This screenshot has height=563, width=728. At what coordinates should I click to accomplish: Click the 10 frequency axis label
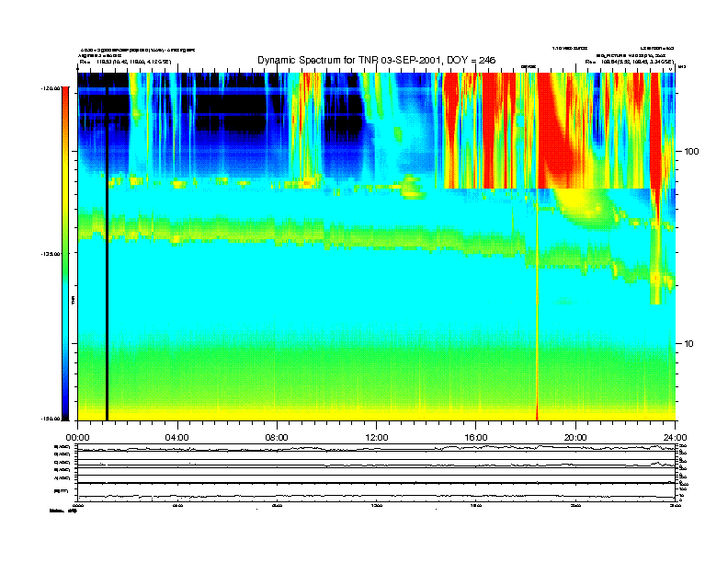point(689,344)
